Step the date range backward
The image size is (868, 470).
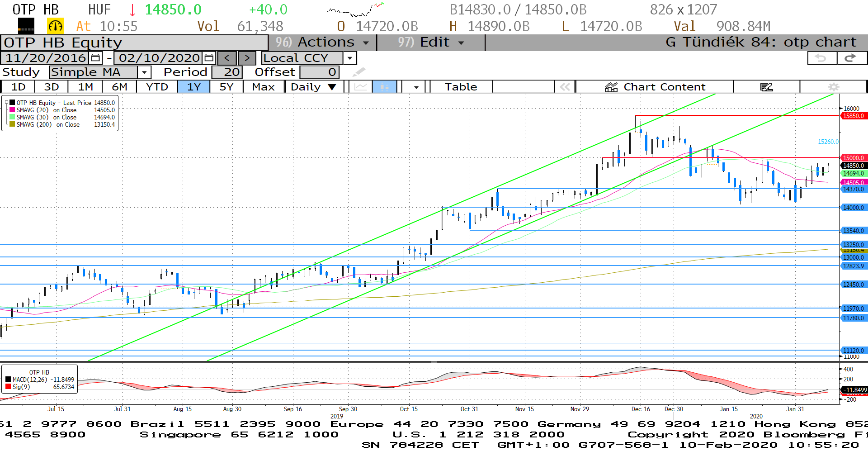point(227,58)
